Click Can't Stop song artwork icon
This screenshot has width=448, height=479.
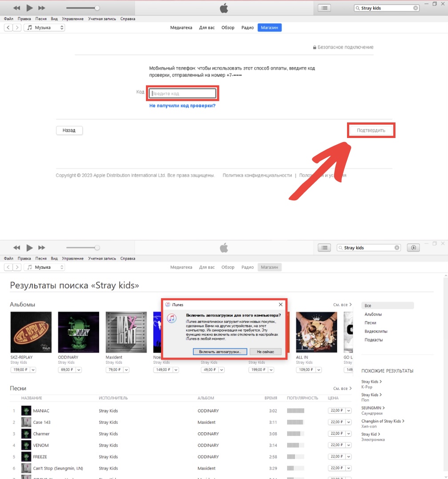pos(26,468)
